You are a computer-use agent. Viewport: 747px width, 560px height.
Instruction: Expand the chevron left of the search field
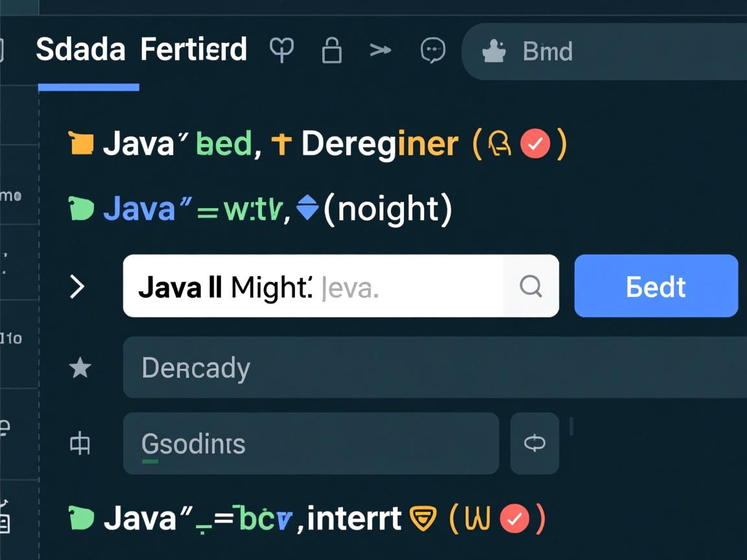pos(77,286)
